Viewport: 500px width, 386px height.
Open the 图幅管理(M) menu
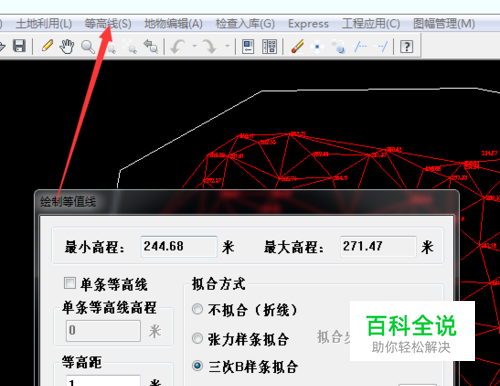tap(444, 24)
